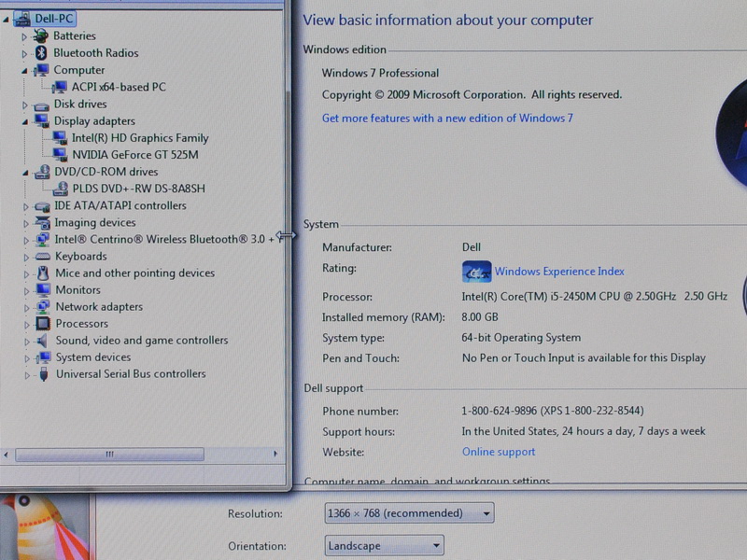Screen dimensions: 747x560
Task: Select the Mice and other pointing devices label
Action: pyautogui.click(x=135, y=273)
